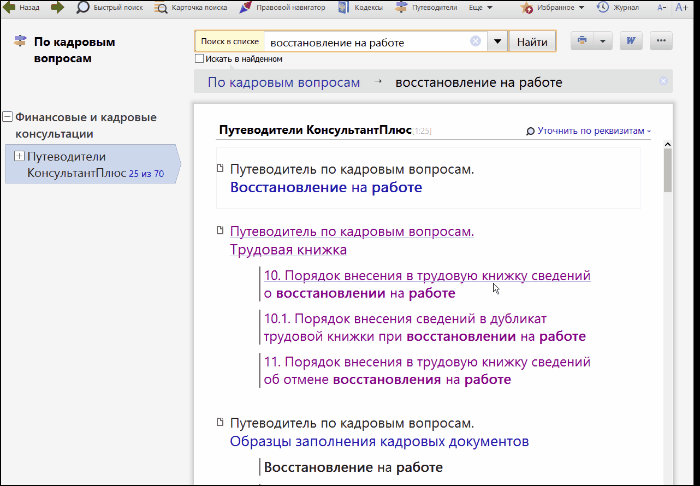The width and height of the screenshot is (700, 486).
Task: Increase font size with A+ button
Action: click(681, 8)
